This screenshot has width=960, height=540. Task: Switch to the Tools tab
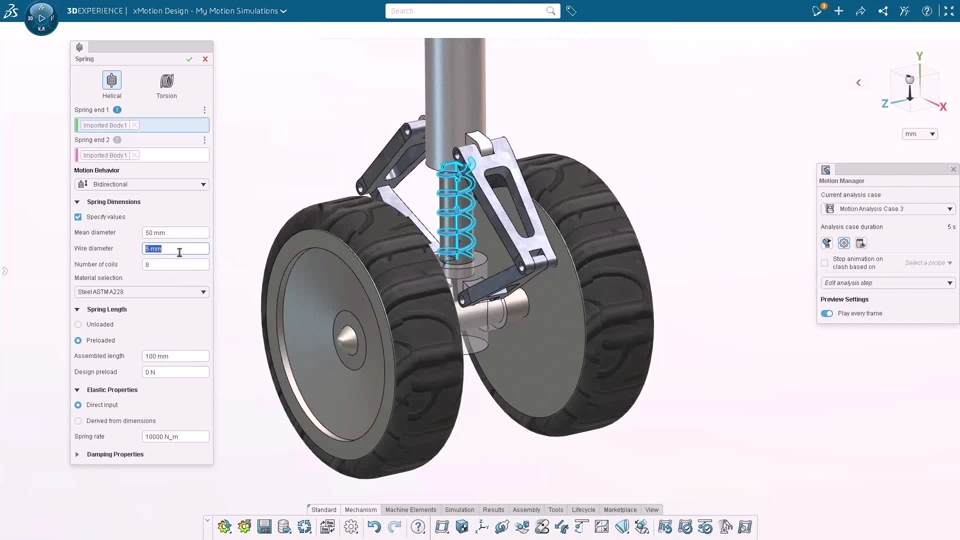point(556,509)
